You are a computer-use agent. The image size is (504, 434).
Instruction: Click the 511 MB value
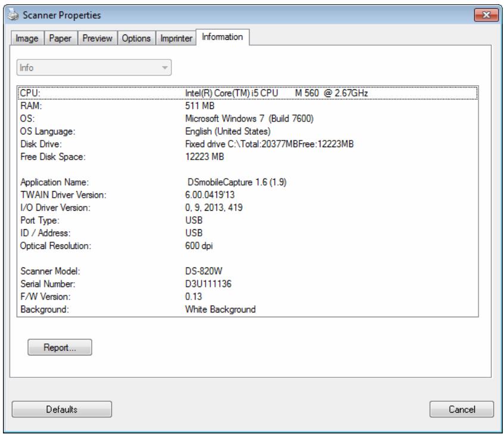coord(200,106)
